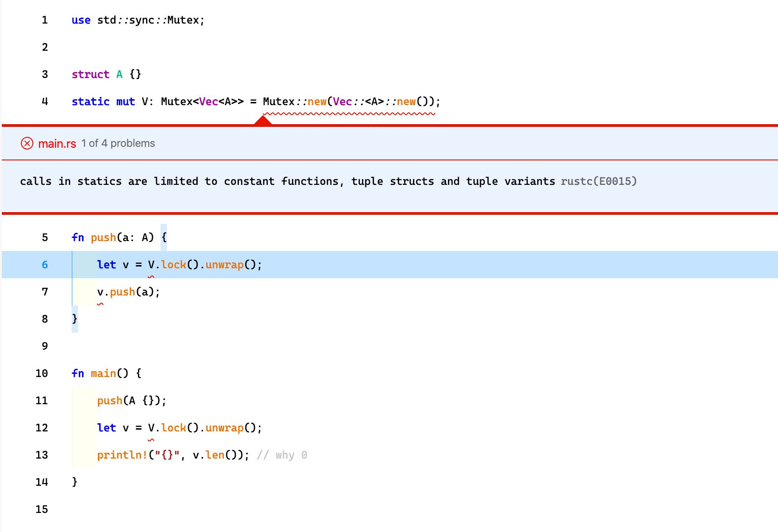Click the "// why 0" comment
Viewport: 778px width, 532px height.
point(282,455)
